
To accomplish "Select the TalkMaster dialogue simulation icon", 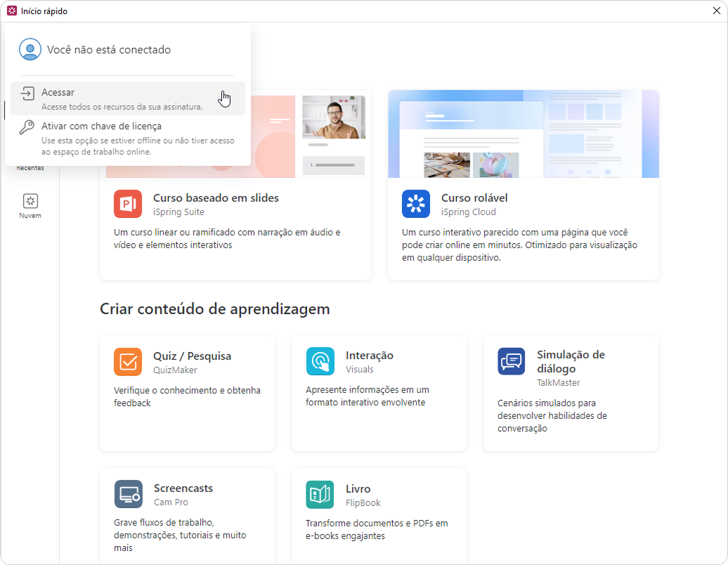I will [x=512, y=362].
